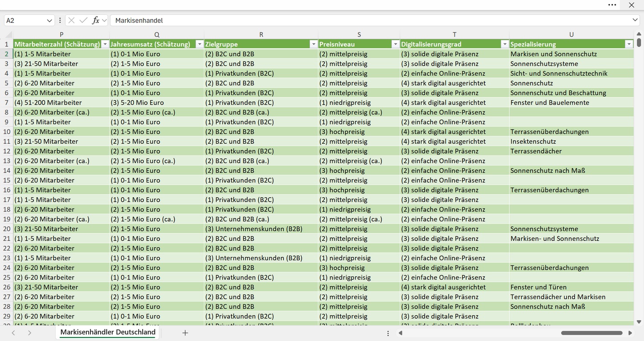Select column S header
The height and width of the screenshot is (341, 644).
tap(359, 34)
